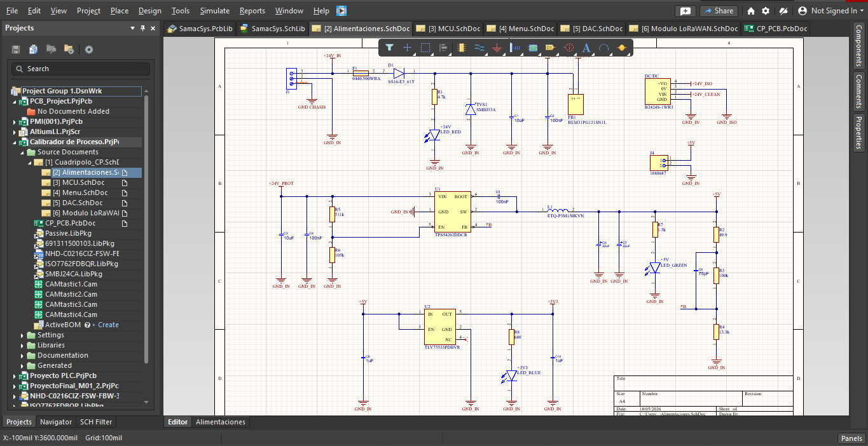868x446 pixels.
Task: Click Save icon in Projects panel
Action: tap(16, 50)
